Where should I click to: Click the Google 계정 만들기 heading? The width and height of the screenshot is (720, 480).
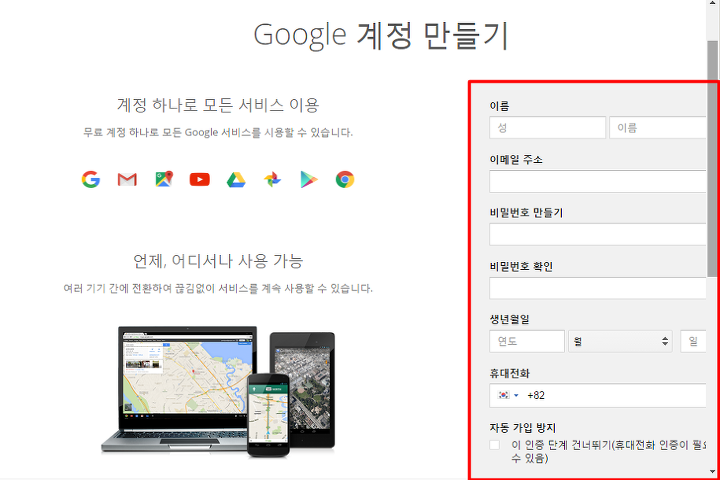tap(381, 36)
